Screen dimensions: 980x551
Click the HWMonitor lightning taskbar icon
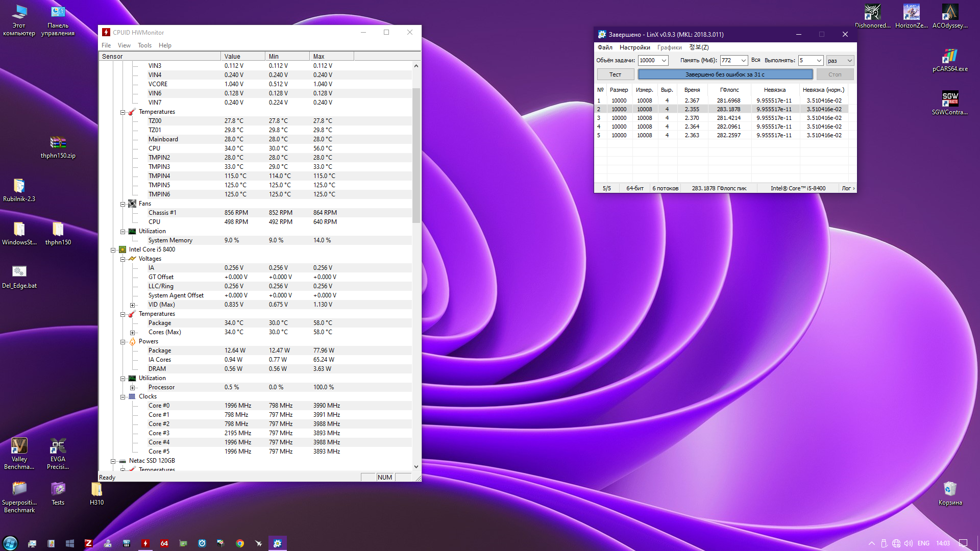click(145, 543)
